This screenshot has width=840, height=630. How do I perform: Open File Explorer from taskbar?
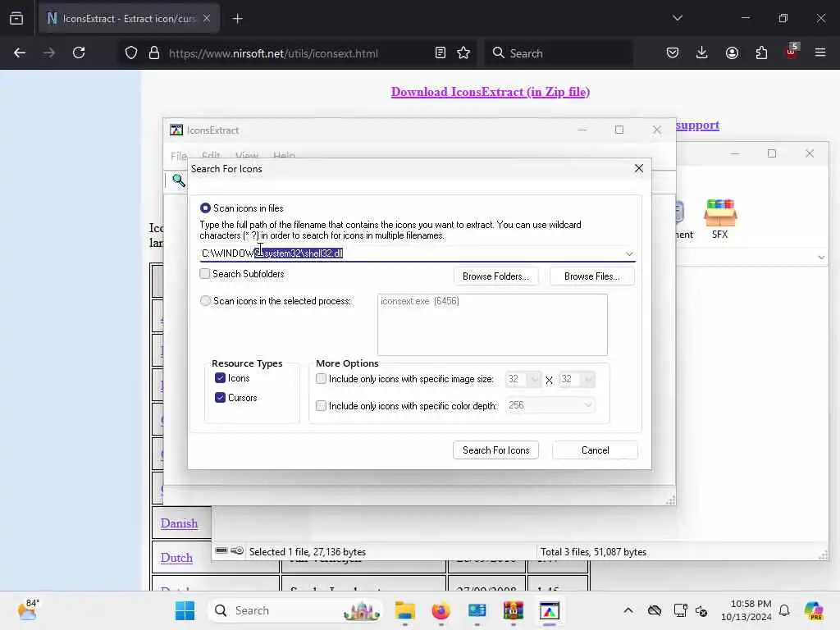(405, 610)
